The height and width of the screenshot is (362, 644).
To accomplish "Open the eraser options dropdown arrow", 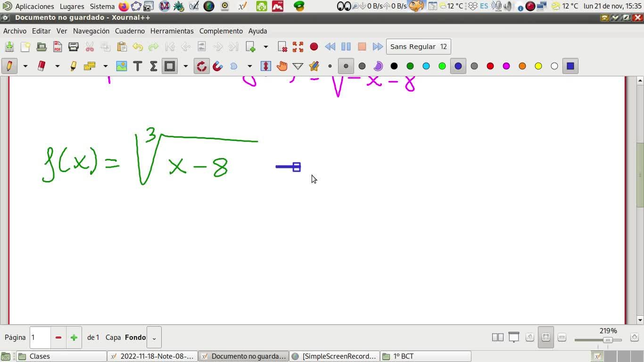I will pyautogui.click(x=58, y=66).
